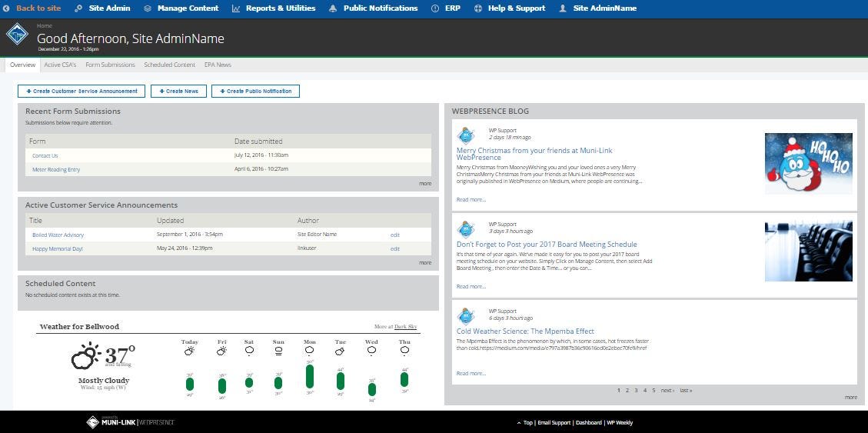This screenshot has height=433, width=868.
Task: Open the Contact Us form submission
Action: (x=45, y=155)
